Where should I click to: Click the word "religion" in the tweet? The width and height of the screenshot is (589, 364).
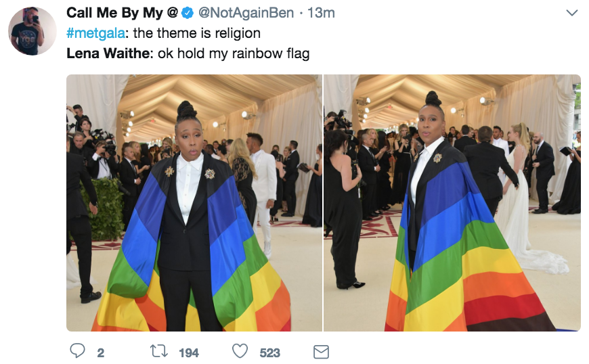point(238,33)
